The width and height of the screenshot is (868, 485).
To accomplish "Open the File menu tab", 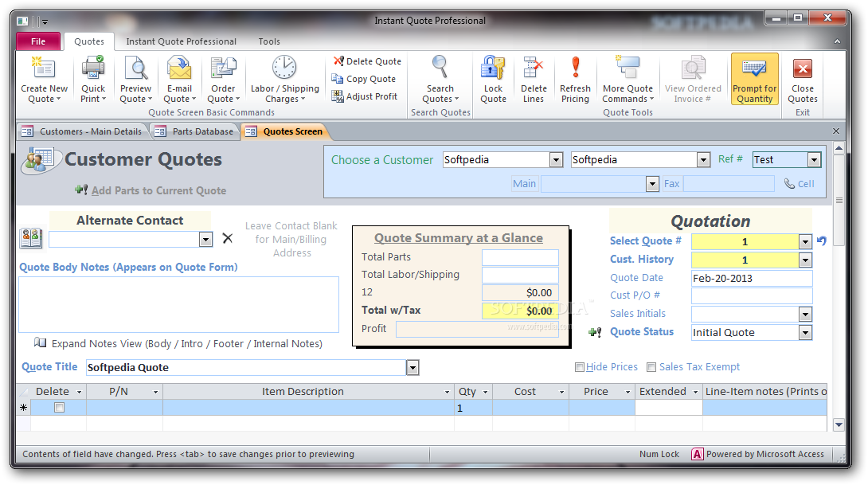I will tap(38, 41).
